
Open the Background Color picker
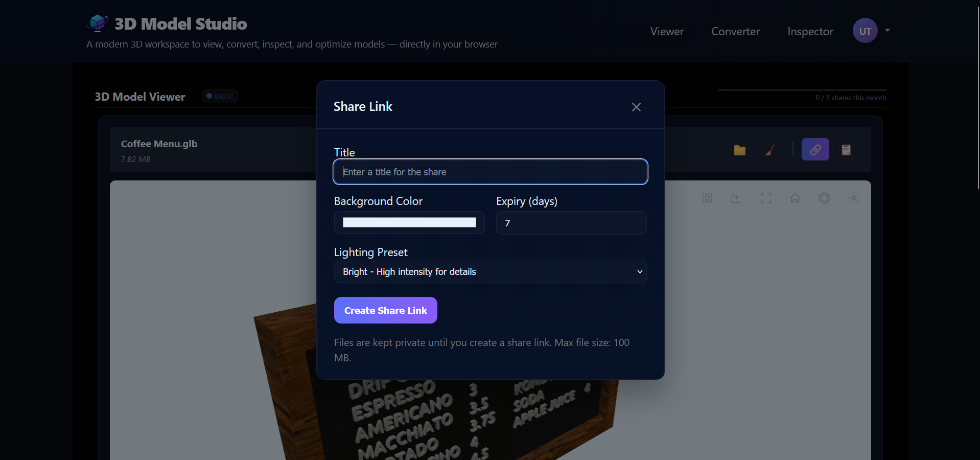click(x=409, y=222)
